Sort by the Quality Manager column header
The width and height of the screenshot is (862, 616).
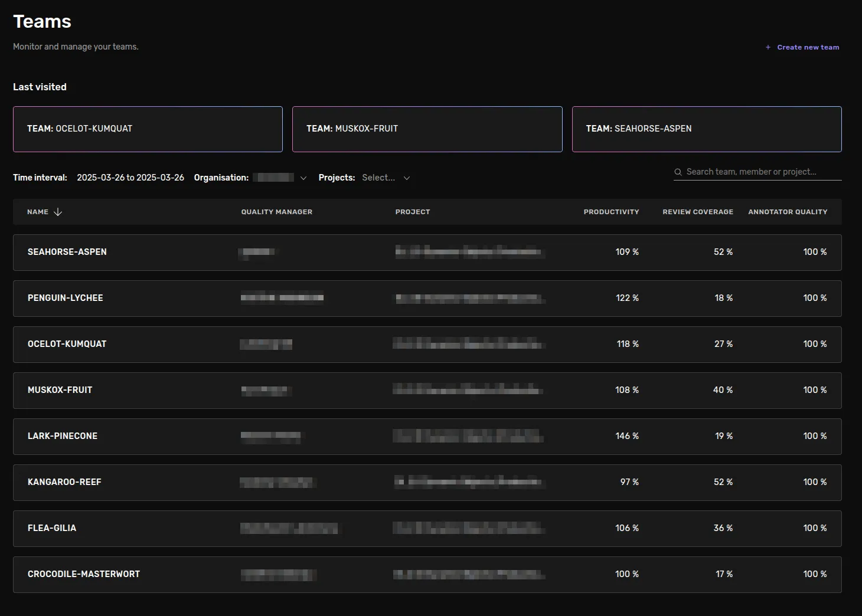[x=277, y=212]
